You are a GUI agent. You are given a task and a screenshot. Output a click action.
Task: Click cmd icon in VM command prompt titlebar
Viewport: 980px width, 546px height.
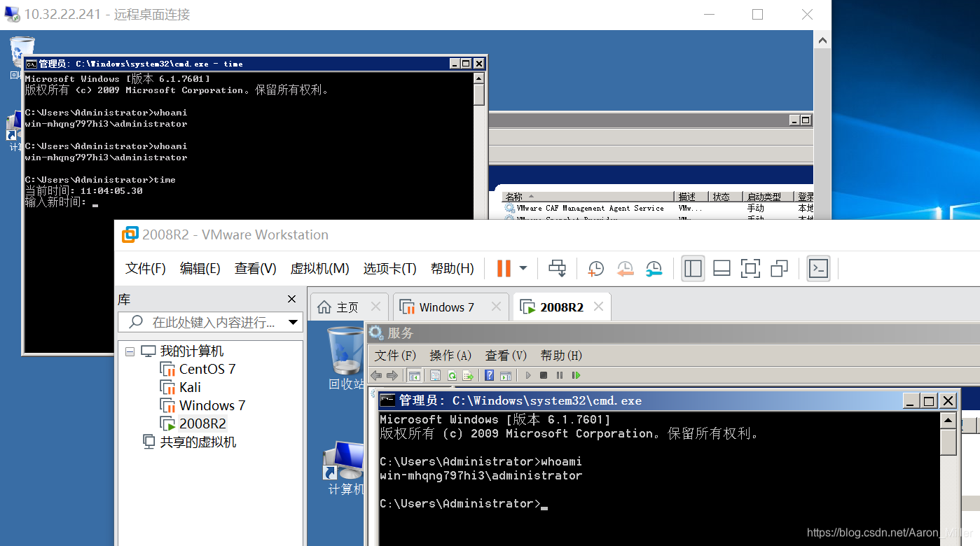coord(387,400)
